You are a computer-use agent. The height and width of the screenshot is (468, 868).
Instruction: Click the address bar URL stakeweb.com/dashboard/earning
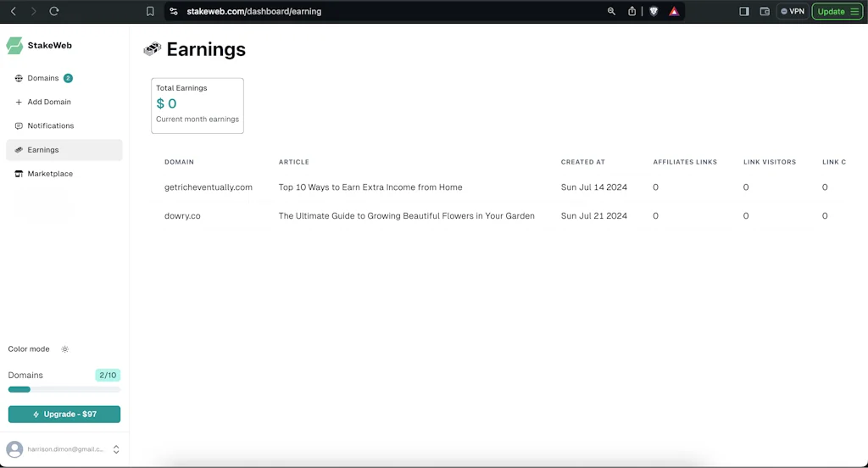(x=254, y=11)
